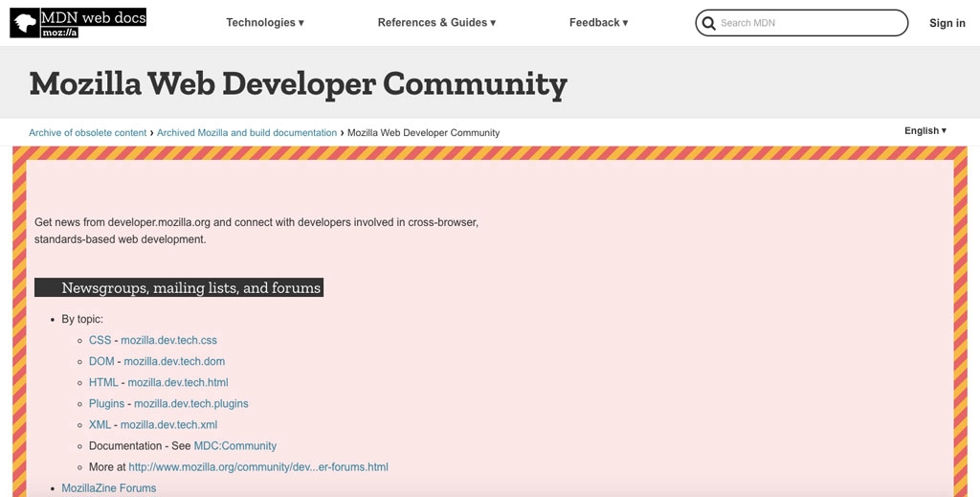Visit the mozilla.dev.tech.html newsgroup
The height and width of the screenshot is (497, 980).
[x=178, y=383]
